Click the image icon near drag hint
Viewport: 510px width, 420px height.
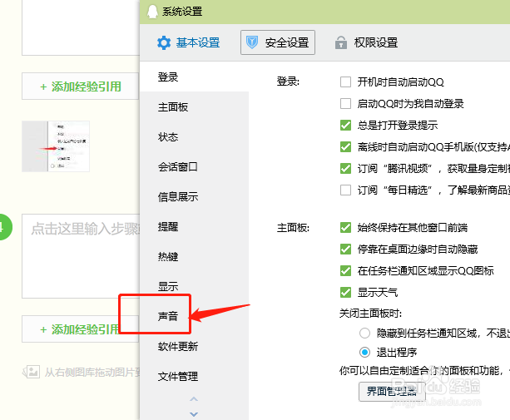32,372
